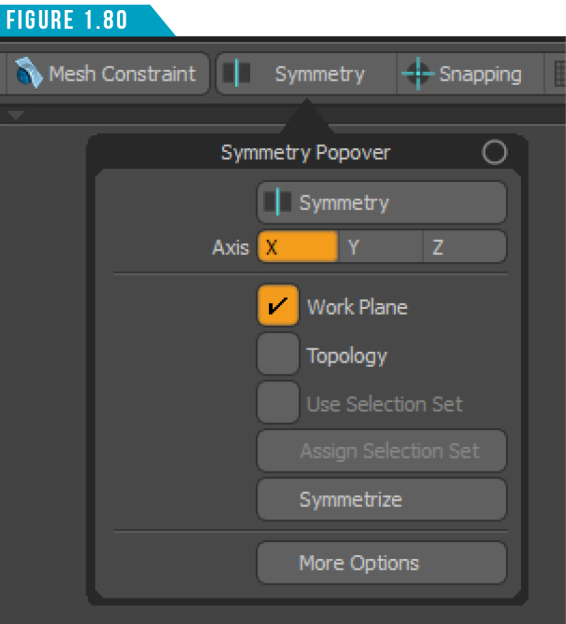This screenshot has width=566, height=624.
Task: Enable the Topology checkbox
Action: pyautogui.click(x=278, y=354)
